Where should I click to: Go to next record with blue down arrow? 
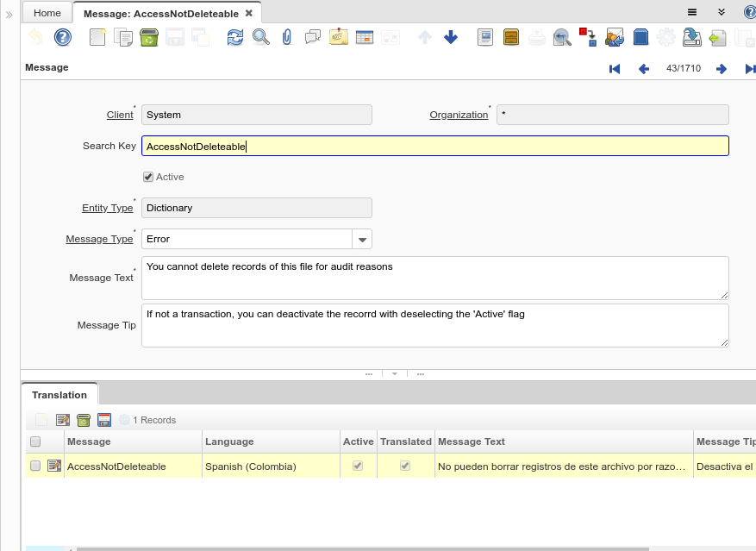pyautogui.click(x=451, y=37)
